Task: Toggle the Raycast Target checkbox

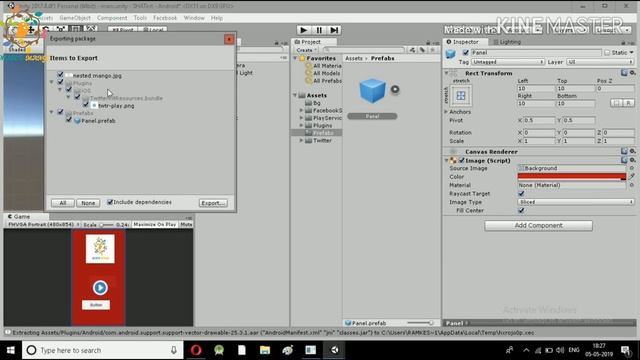Action: [521, 194]
